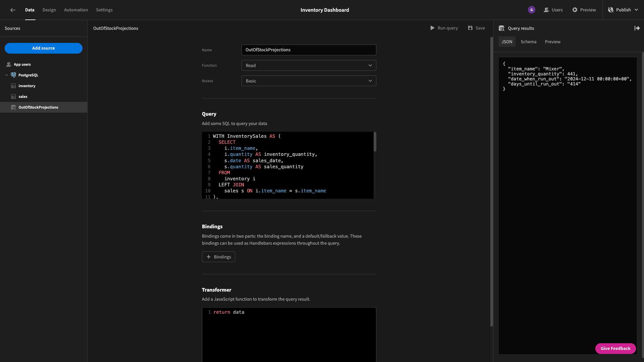
Task: Click the Design navigation menu item
Action: (x=49, y=10)
